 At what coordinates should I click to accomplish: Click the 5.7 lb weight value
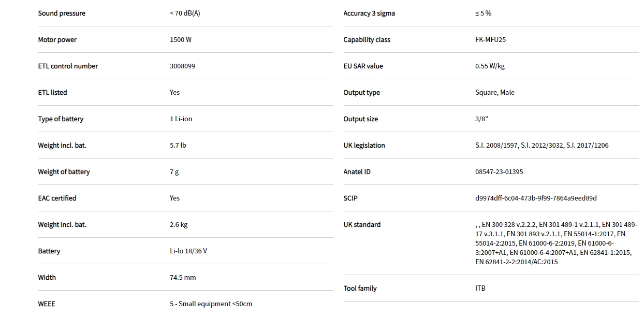click(178, 146)
